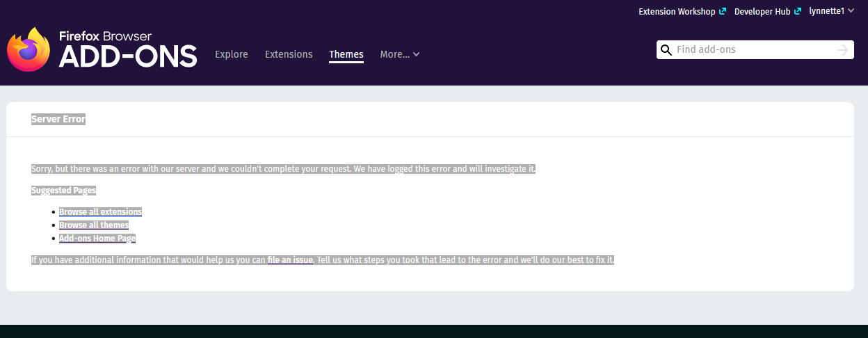Open the lynnette1 user menu
The image size is (868, 338).
point(831,11)
